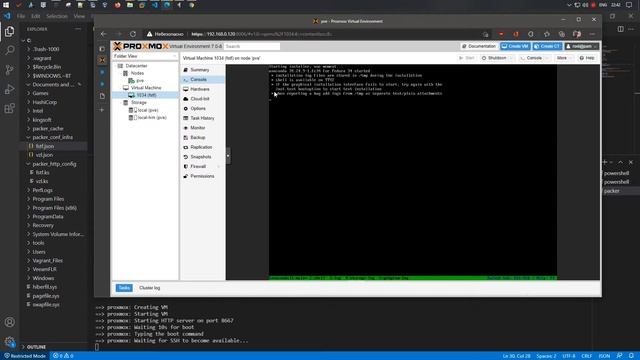Reload the Proxmox page in the browser
640x360 pixels.
pos(133,34)
